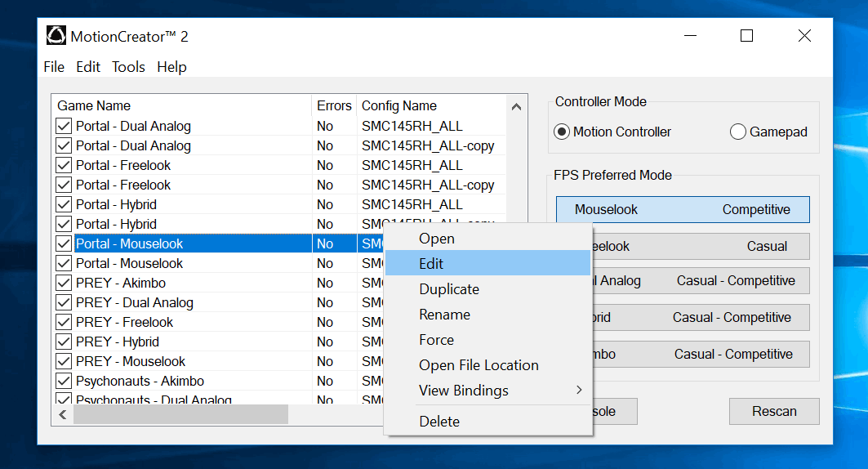This screenshot has height=469, width=868.
Task: Open the Tools menu
Action: (128, 67)
